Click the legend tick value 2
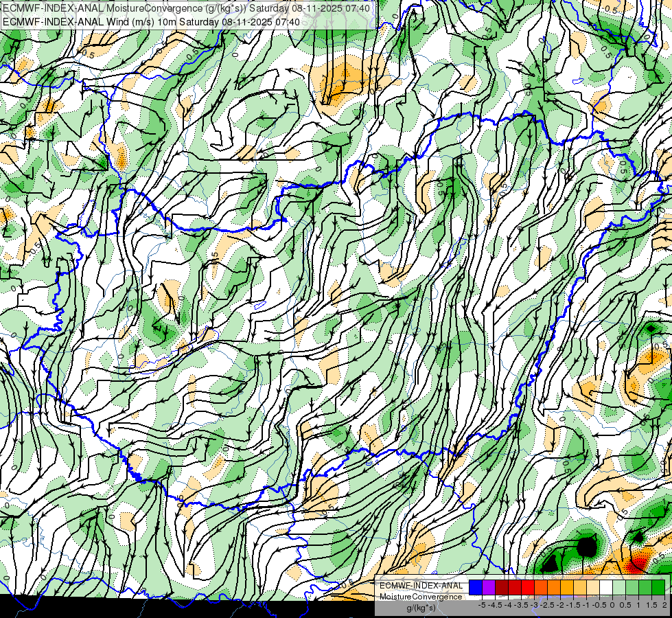 pos(664,605)
